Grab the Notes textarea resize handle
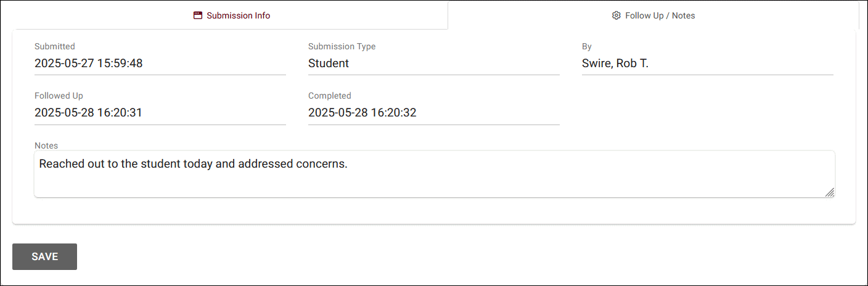 point(830,192)
